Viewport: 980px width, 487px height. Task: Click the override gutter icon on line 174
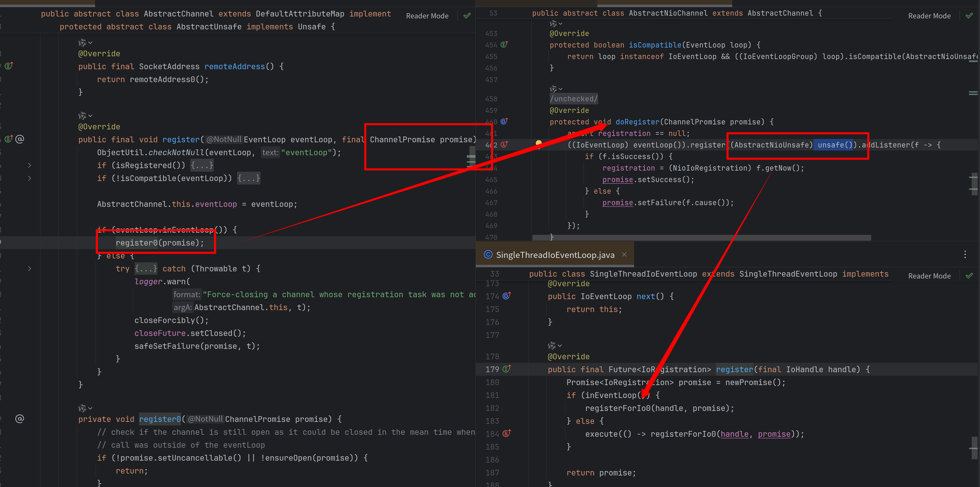(x=507, y=296)
